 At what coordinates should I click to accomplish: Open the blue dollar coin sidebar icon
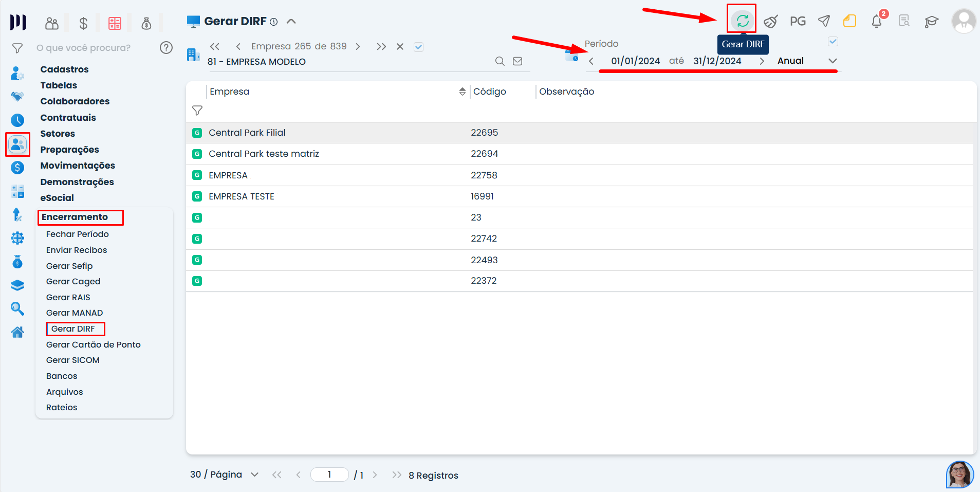point(17,168)
